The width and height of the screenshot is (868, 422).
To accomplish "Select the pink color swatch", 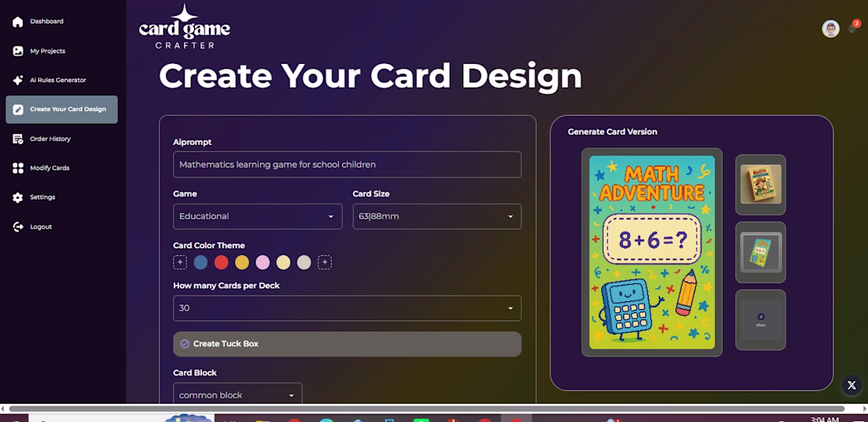I will click(x=263, y=262).
